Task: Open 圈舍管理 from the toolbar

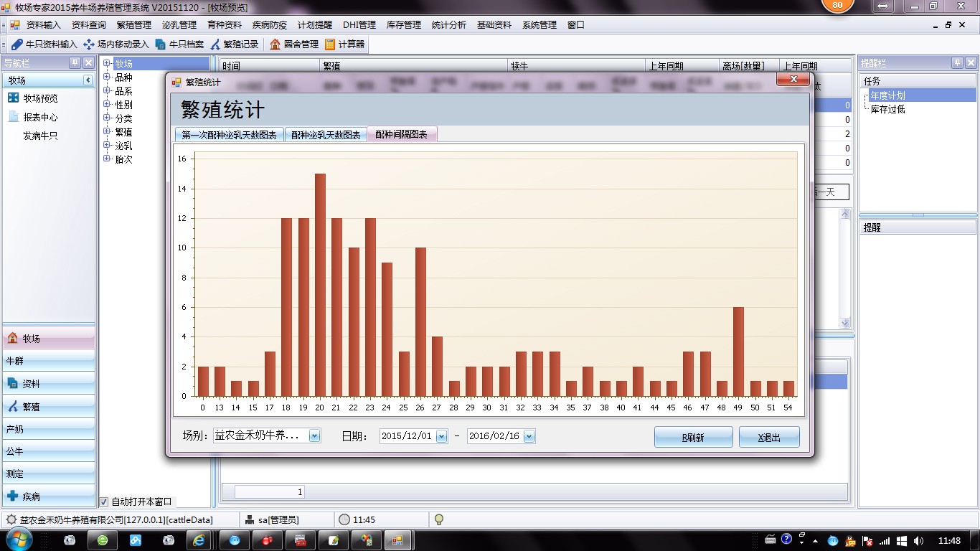Action: (294, 43)
